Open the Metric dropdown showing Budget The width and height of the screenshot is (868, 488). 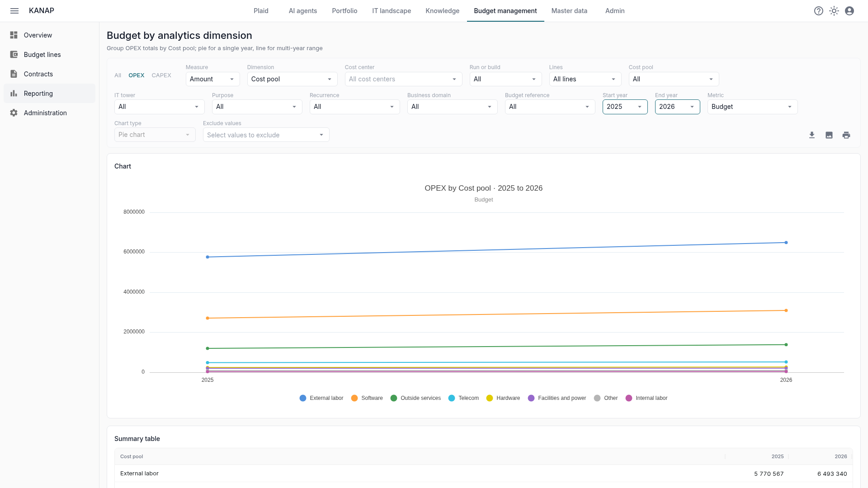tap(752, 107)
